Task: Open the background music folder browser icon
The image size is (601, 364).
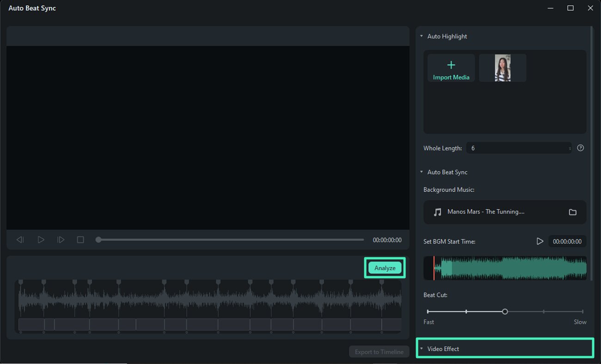Action: tap(572, 212)
